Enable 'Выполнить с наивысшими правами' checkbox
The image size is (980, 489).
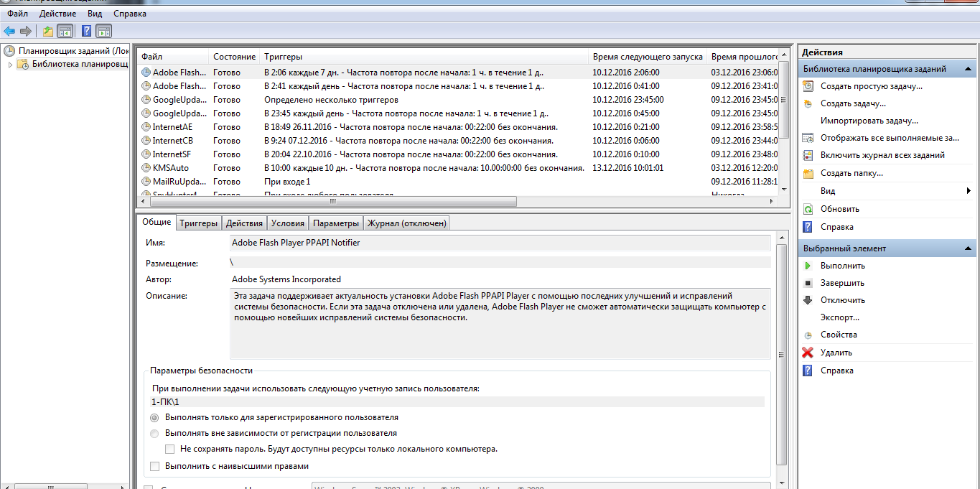click(x=155, y=467)
